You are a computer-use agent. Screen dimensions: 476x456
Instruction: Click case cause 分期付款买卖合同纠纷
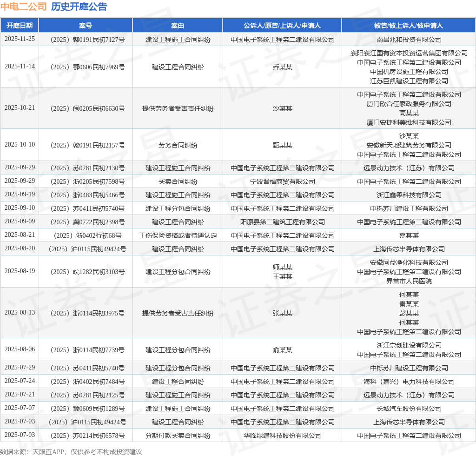(x=178, y=436)
